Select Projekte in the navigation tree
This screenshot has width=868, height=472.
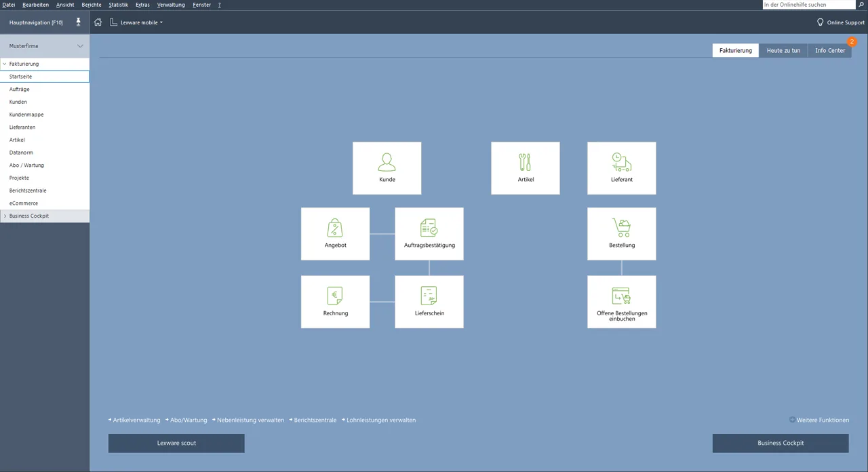[x=45, y=178]
